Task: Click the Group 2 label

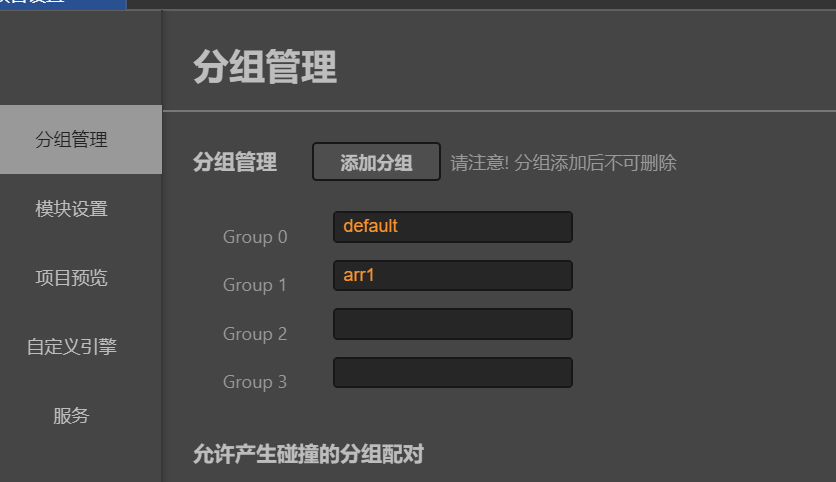Action: 254,334
